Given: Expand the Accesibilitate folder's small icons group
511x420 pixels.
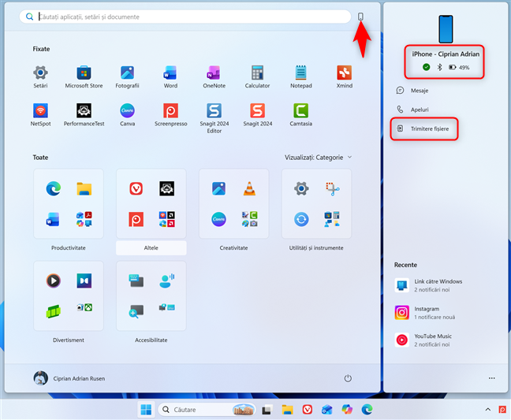Looking at the screenshot, I should click(x=167, y=307).
